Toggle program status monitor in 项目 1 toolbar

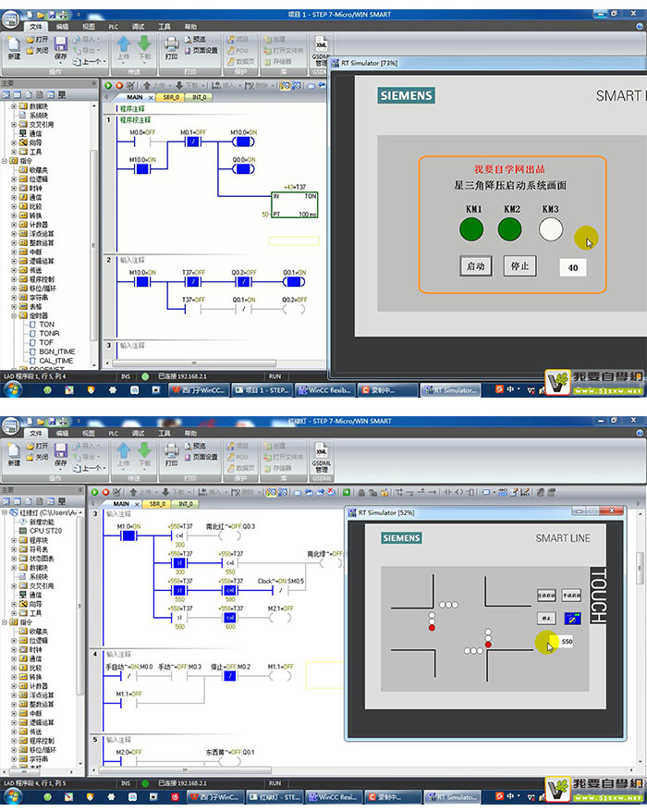pos(285,85)
